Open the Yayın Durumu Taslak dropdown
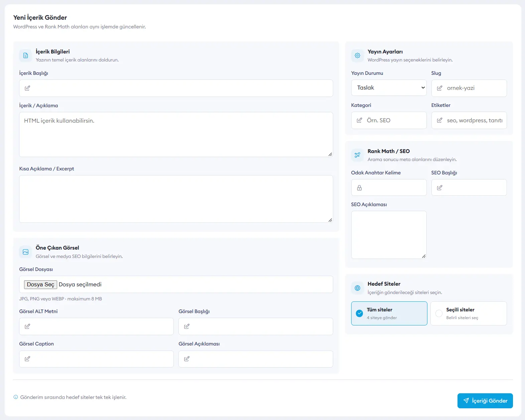 389,88
